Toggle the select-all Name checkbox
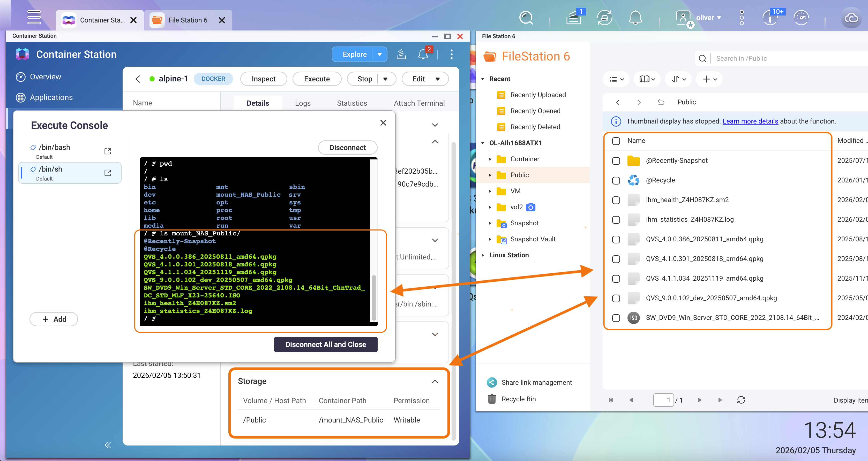 coord(616,141)
